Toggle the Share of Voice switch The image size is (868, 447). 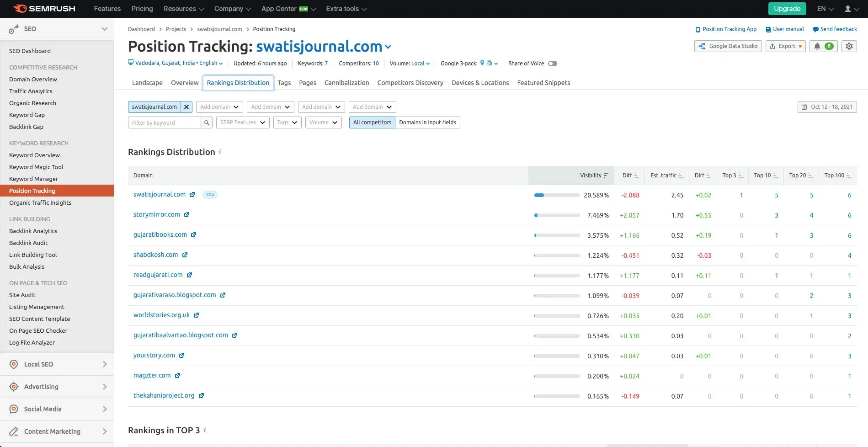pos(553,64)
